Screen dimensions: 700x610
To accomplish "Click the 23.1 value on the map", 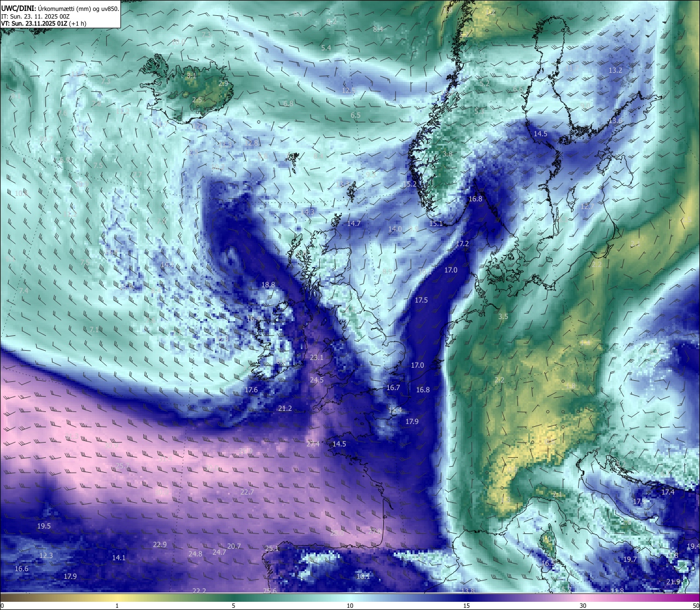I will pyautogui.click(x=317, y=357).
